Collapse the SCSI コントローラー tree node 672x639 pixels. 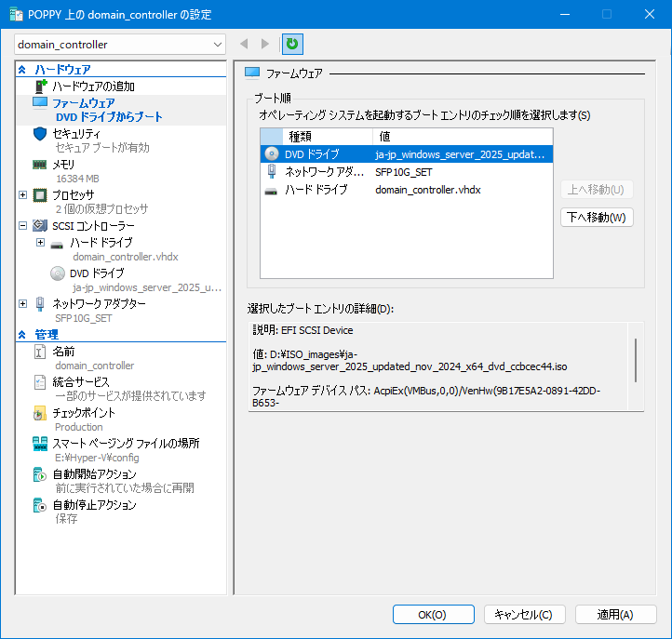point(23,226)
